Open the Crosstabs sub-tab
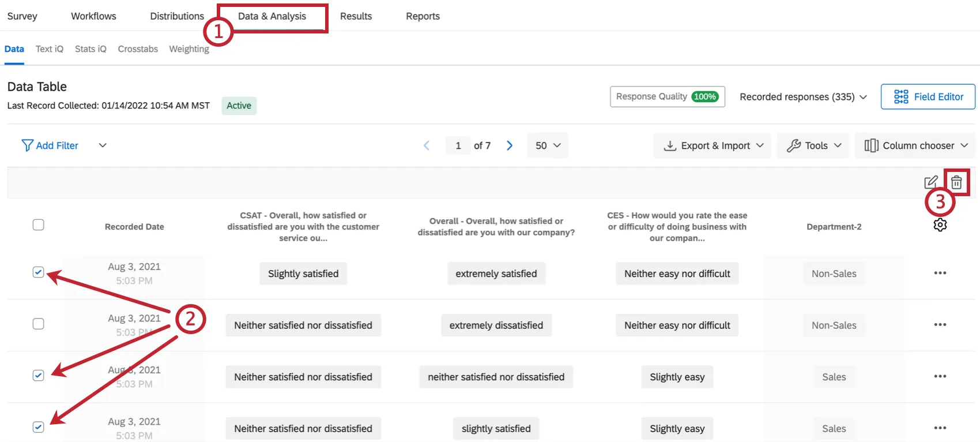980x442 pixels. (x=138, y=49)
